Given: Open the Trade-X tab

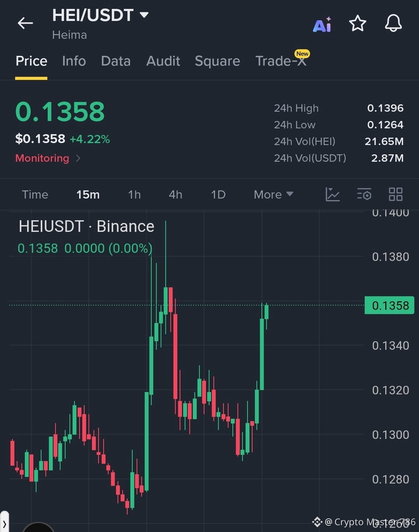Looking at the screenshot, I should pyautogui.click(x=281, y=61).
